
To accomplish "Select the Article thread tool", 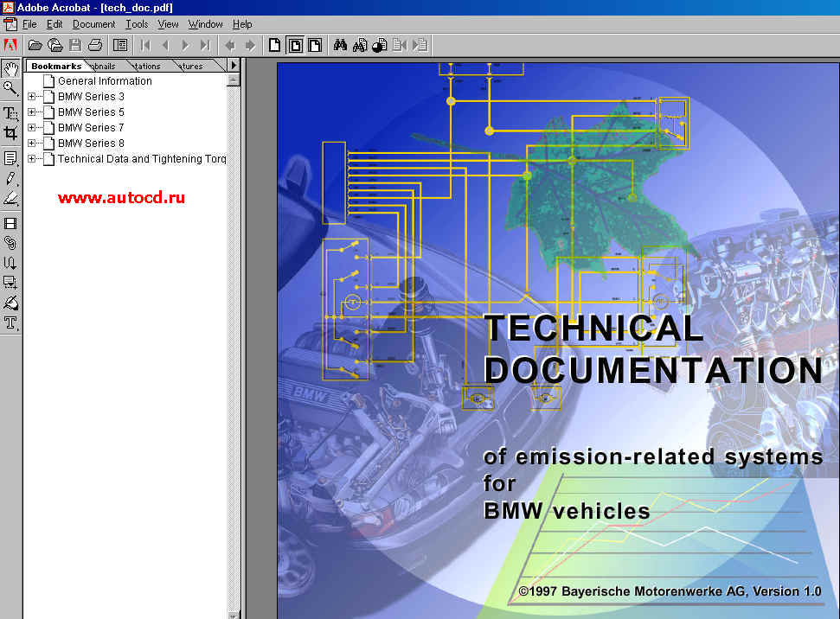I will click(x=10, y=262).
